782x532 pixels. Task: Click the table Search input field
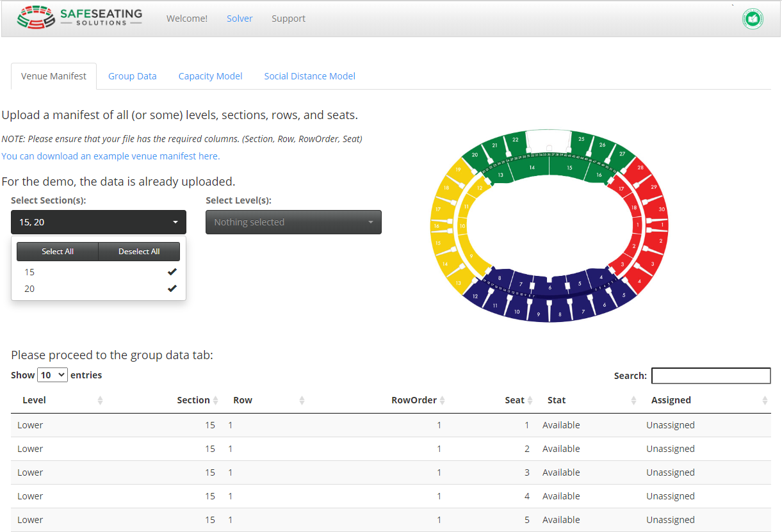click(x=710, y=376)
